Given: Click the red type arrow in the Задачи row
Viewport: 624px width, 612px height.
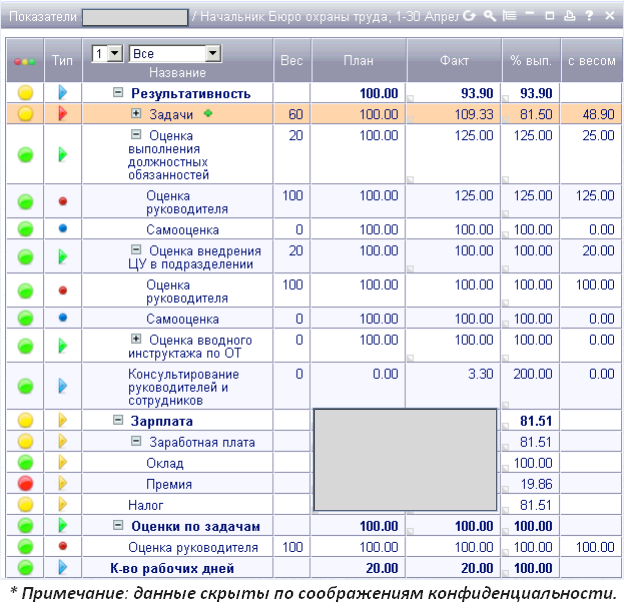Looking at the screenshot, I should click(62, 114).
